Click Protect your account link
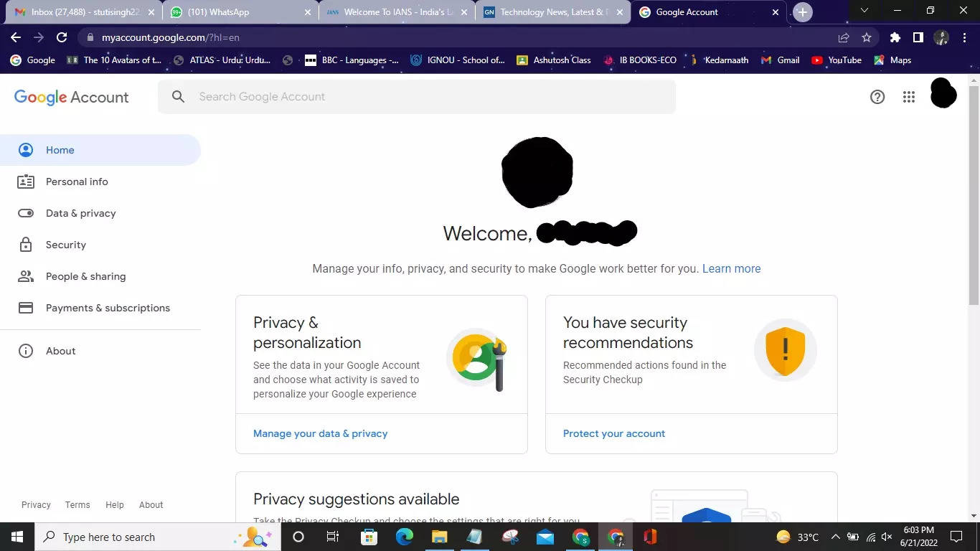Screen dimensions: 980x551 614,433
